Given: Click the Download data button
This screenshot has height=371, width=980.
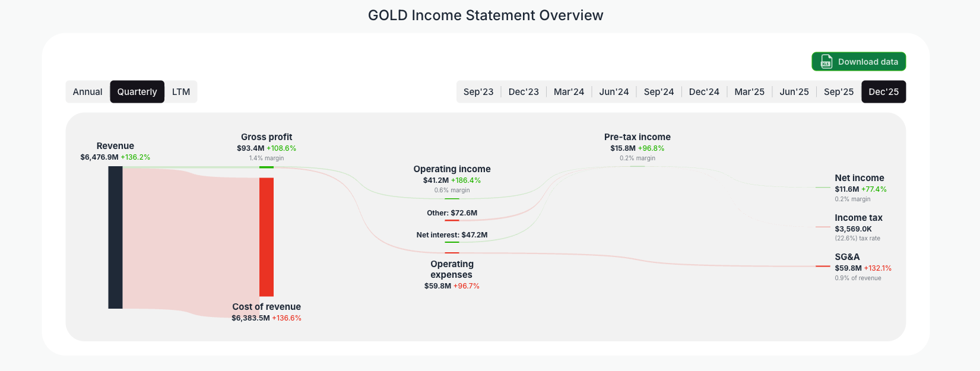Looking at the screenshot, I should coord(859,61).
